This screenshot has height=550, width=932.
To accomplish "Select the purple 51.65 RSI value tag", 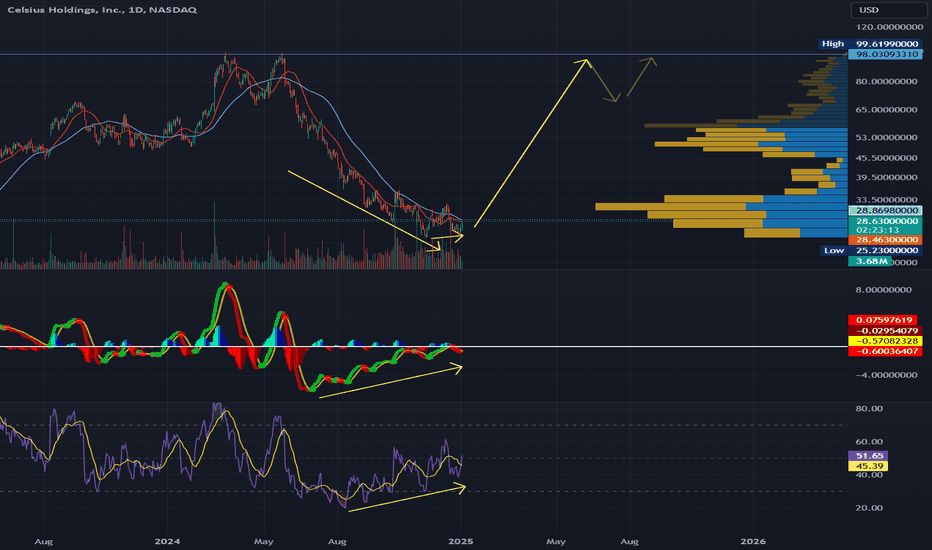I will point(868,456).
